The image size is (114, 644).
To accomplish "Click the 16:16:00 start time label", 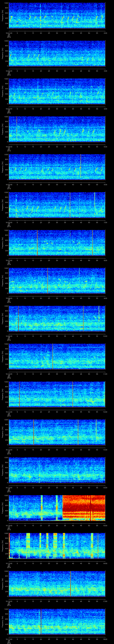I will (x=9, y=601).
